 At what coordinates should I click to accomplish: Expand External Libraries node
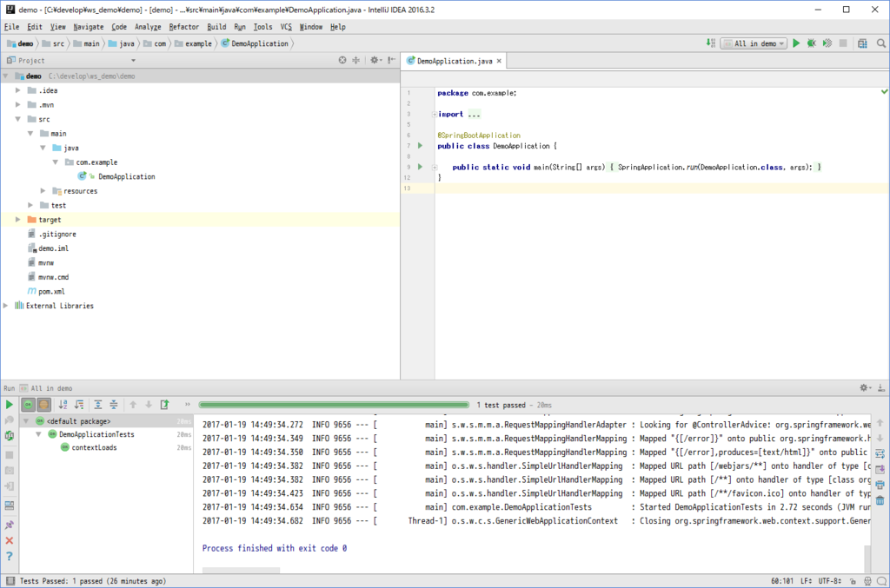tap(6, 306)
